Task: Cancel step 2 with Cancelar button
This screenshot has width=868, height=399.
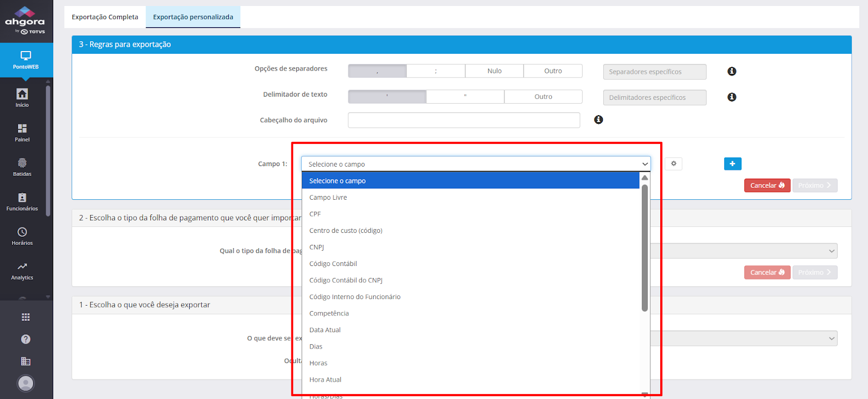Action: 767,273
